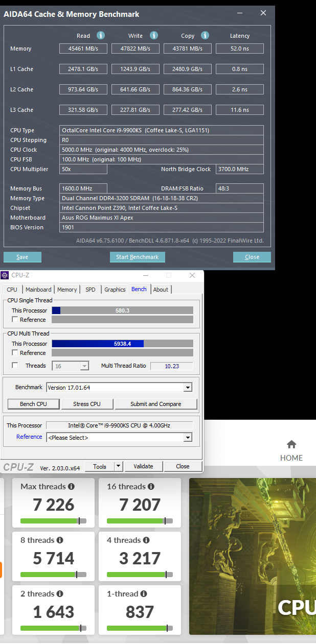The height and width of the screenshot is (644, 316).
Task: Click the Max threads green result bar
Action: pyautogui.click(x=53, y=521)
